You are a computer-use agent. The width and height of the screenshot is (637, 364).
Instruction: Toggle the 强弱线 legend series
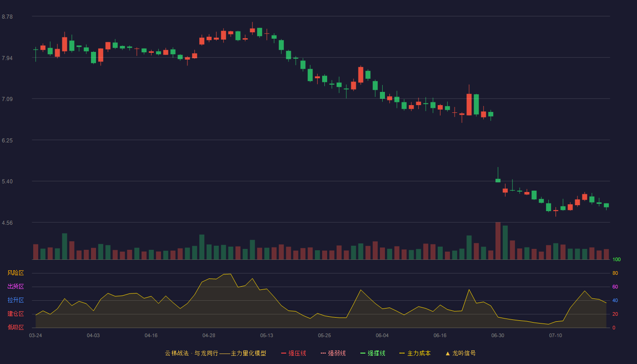point(333,353)
